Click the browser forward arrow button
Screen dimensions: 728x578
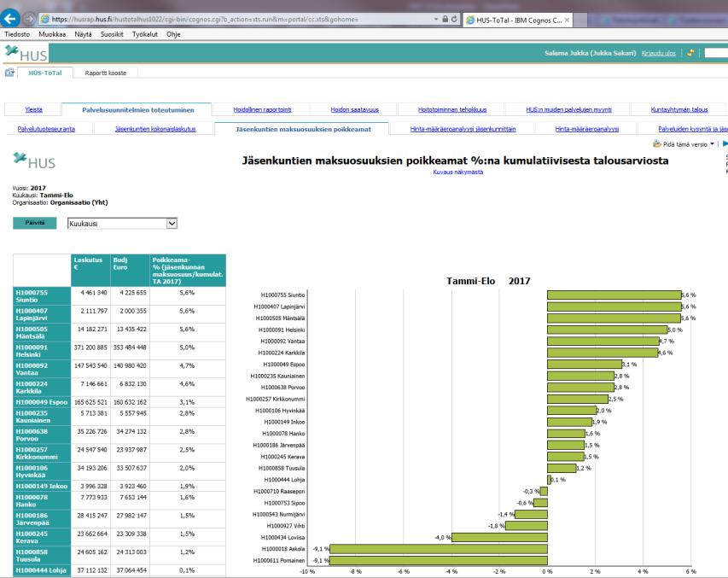(29, 19)
